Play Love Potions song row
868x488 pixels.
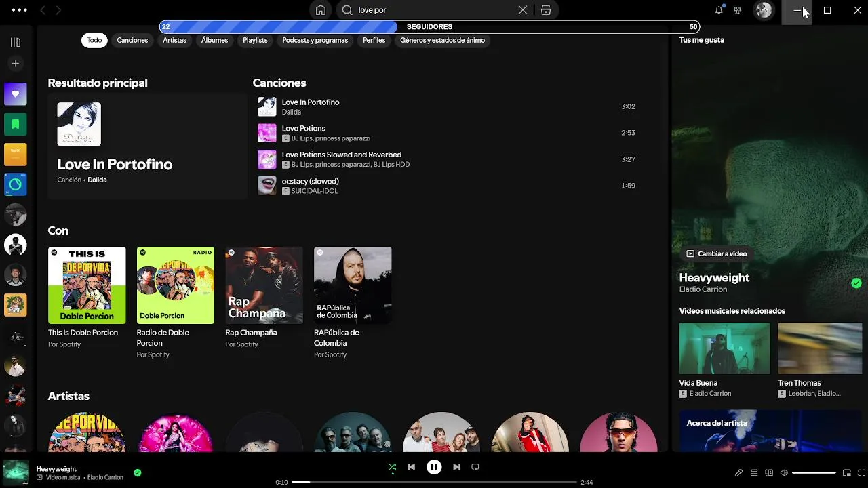click(x=448, y=133)
